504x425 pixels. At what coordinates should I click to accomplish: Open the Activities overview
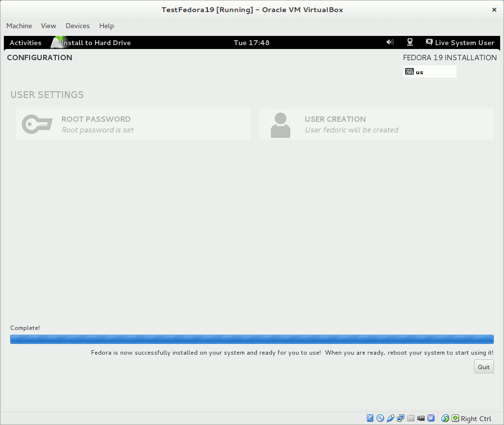(26, 43)
